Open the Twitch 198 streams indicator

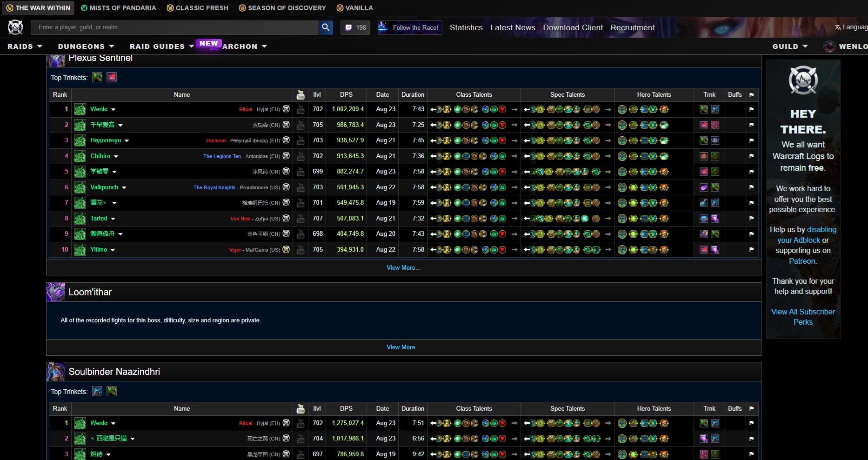355,27
